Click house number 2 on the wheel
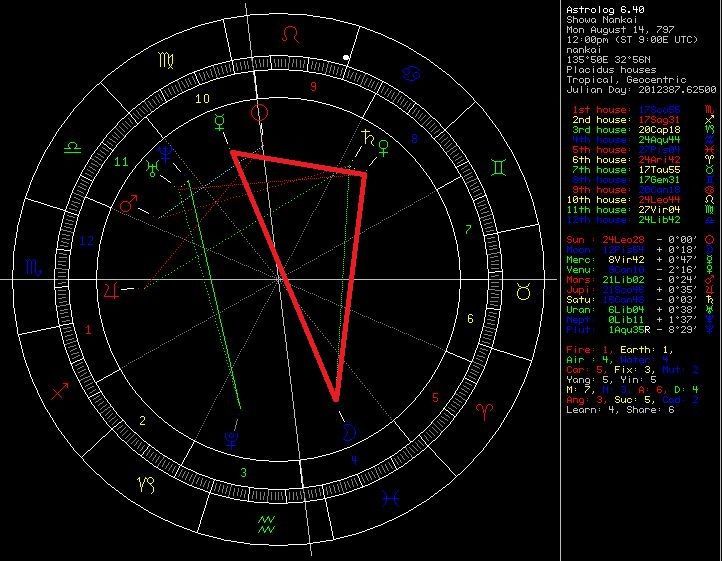This screenshot has width=722, height=561. (x=143, y=420)
